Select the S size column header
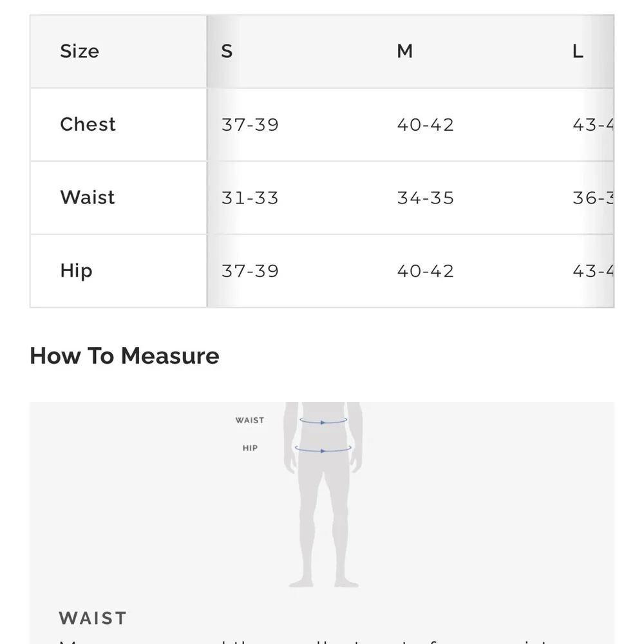Screen dimensions: 644x644 click(x=227, y=52)
